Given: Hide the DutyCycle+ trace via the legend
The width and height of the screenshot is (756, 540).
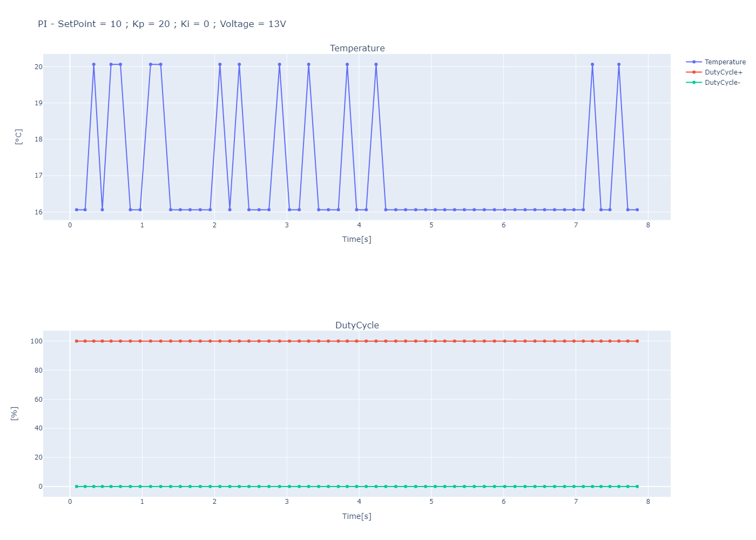Looking at the screenshot, I should point(724,72).
